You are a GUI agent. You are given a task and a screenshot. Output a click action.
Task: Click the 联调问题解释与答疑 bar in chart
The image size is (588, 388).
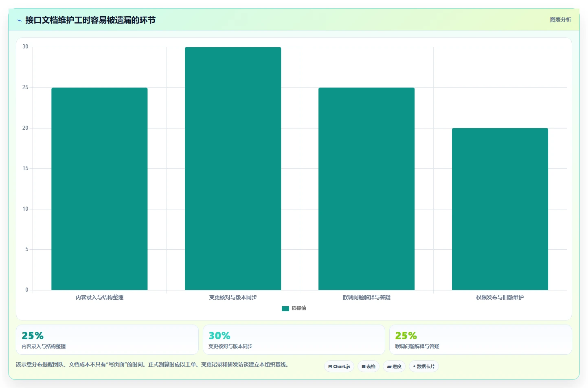[366, 189]
